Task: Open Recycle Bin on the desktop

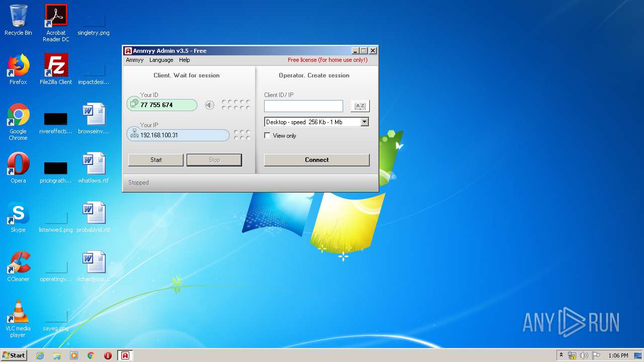Action: pos(18,20)
